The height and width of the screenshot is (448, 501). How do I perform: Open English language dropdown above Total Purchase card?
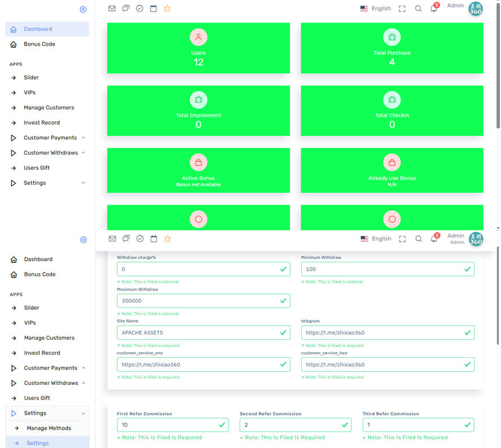[x=376, y=8]
